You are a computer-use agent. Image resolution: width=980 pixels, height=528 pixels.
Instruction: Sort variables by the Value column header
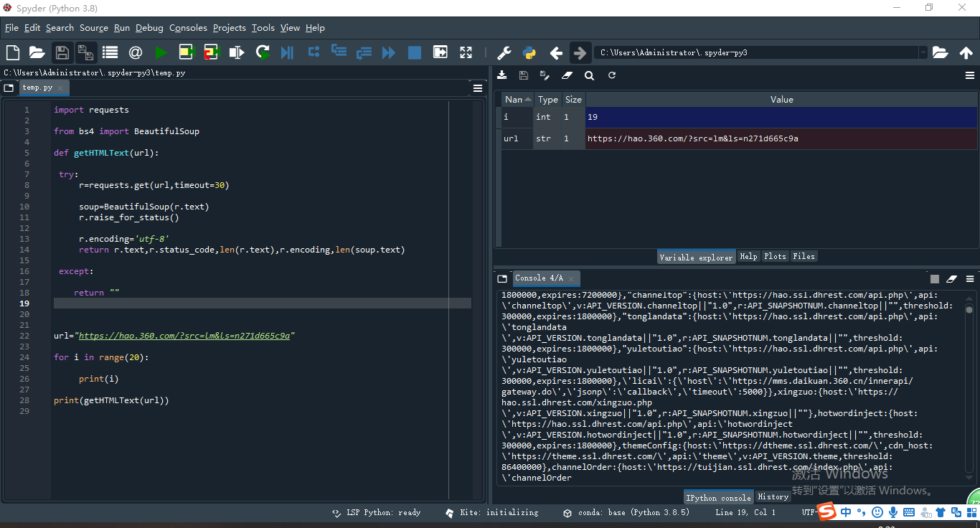click(781, 100)
